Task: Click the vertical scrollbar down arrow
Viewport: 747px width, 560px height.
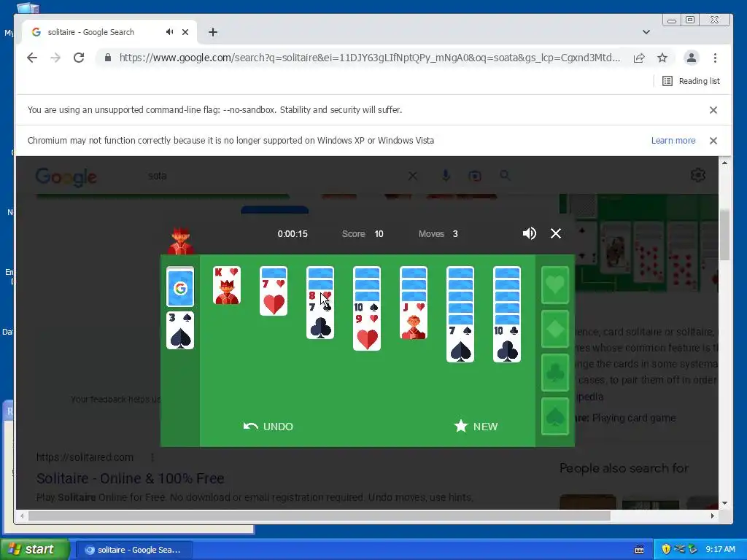Action: point(724,503)
